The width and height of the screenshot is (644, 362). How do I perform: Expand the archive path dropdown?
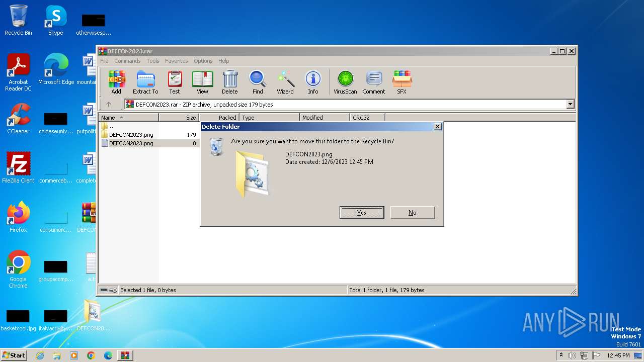(x=570, y=105)
